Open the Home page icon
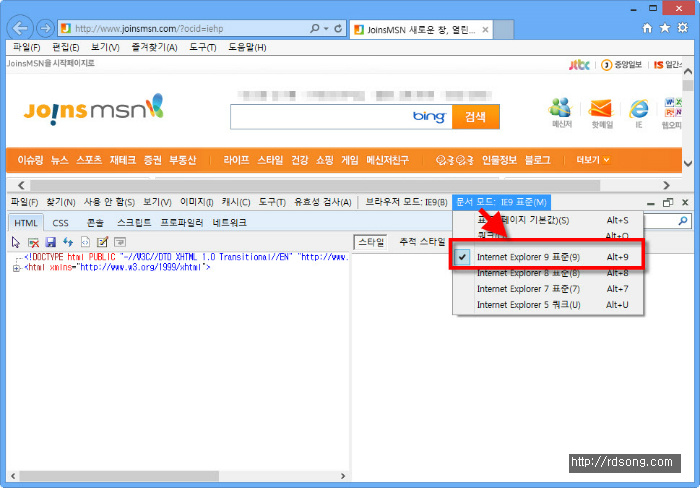Viewport: 700px width, 488px height. coord(647,28)
